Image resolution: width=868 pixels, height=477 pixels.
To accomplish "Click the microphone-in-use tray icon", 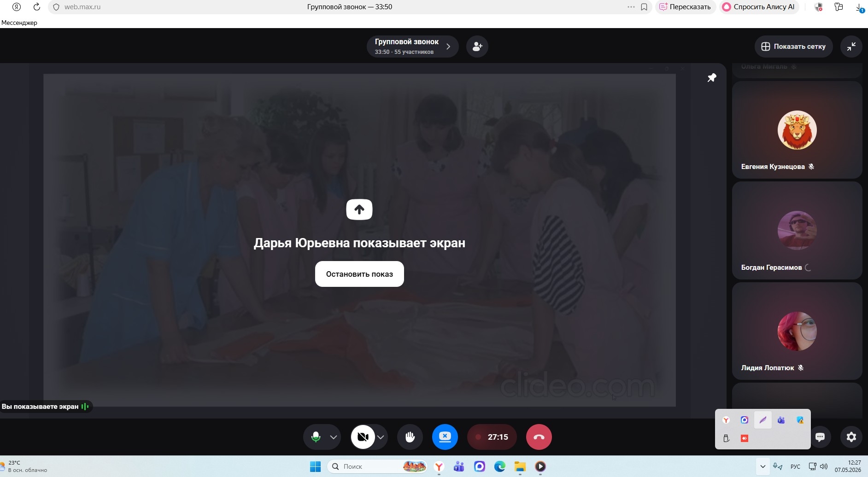I will click(778, 466).
